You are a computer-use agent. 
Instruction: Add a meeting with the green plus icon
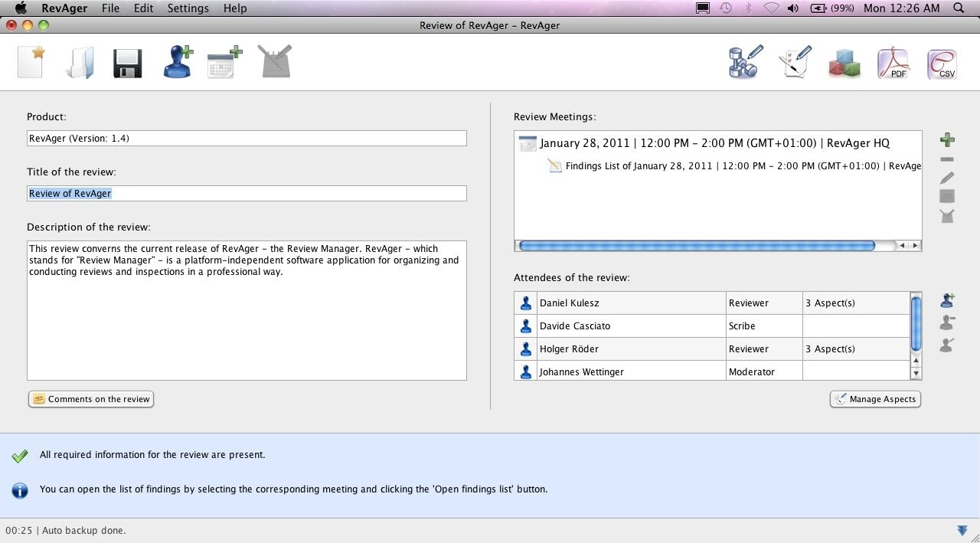(947, 139)
